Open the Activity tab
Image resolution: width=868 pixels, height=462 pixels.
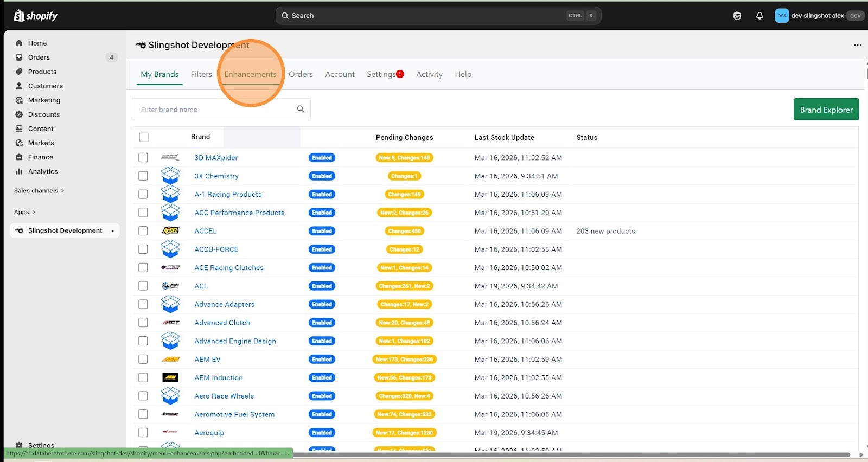(429, 74)
